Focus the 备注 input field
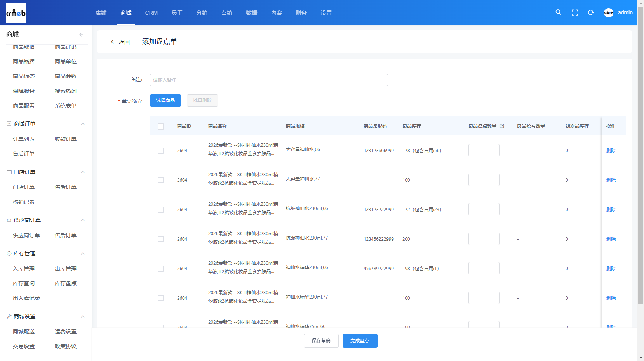Viewport: 644px width, 361px height. coord(269,80)
